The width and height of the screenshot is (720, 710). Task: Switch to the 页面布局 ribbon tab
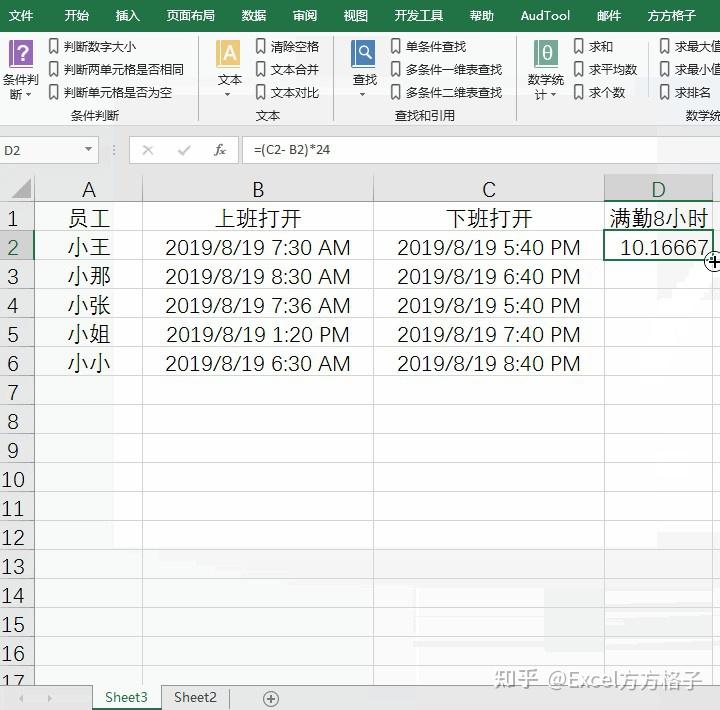click(190, 16)
